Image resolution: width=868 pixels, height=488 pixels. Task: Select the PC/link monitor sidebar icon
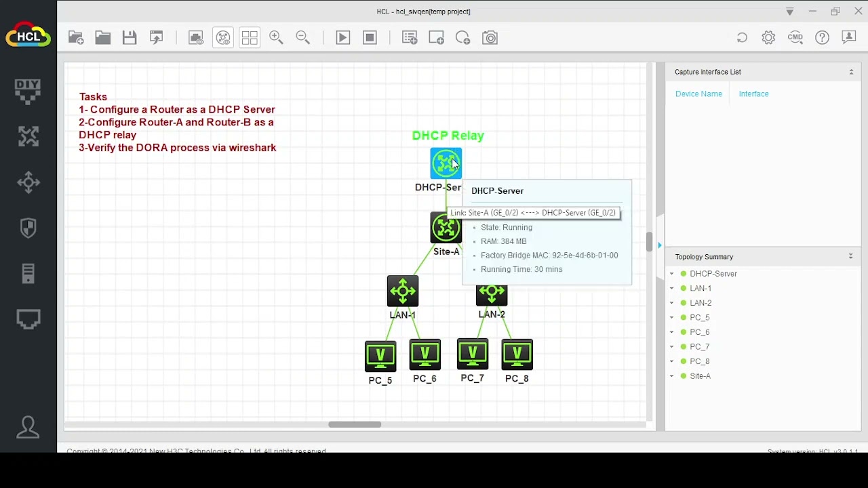[x=28, y=319]
